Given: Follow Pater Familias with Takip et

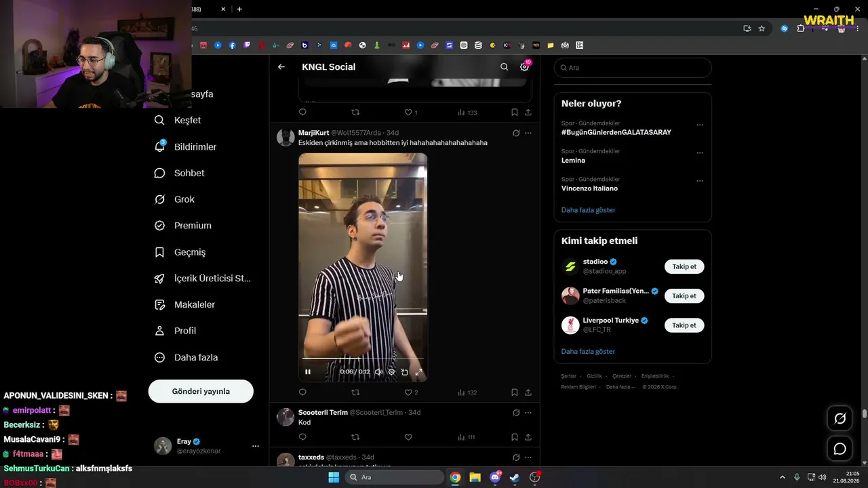Looking at the screenshot, I should pyautogui.click(x=684, y=296).
